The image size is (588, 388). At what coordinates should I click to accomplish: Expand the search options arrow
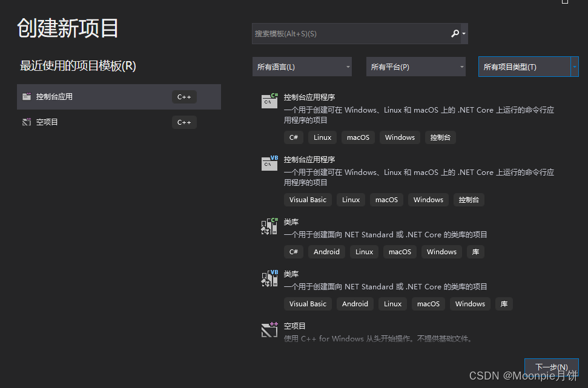coord(463,33)
